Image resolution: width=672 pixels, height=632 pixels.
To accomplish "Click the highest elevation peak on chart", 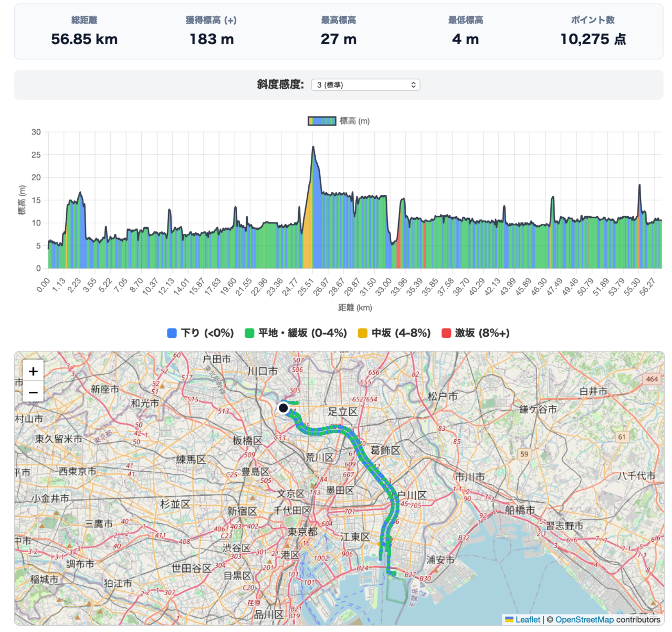I will pos(313,147).
